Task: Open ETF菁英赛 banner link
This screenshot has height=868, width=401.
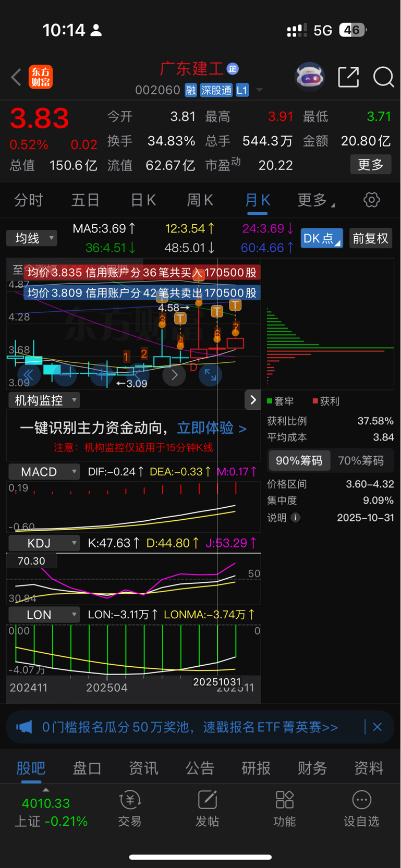Action: pyautogui.click(x=190, y=727)
